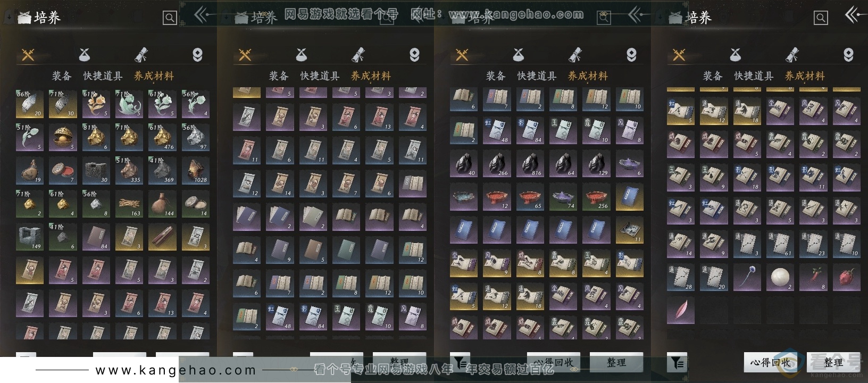Select clam shell pearl item

tap(63, 137)
